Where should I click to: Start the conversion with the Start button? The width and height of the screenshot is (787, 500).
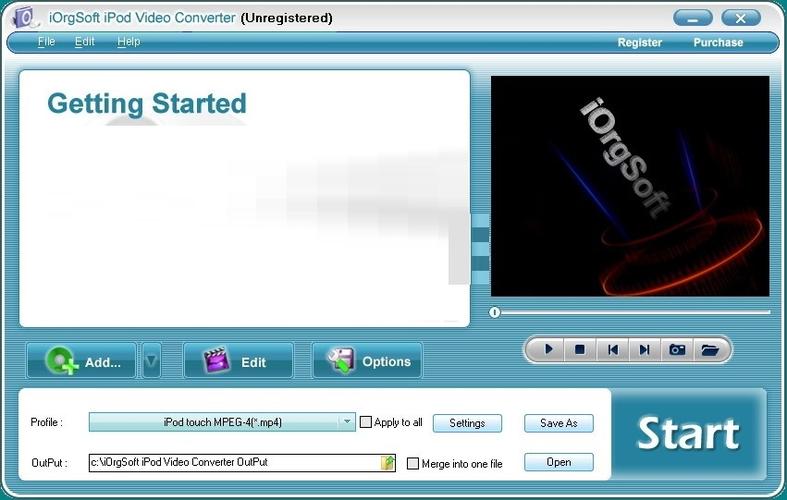tap(688, 434)
